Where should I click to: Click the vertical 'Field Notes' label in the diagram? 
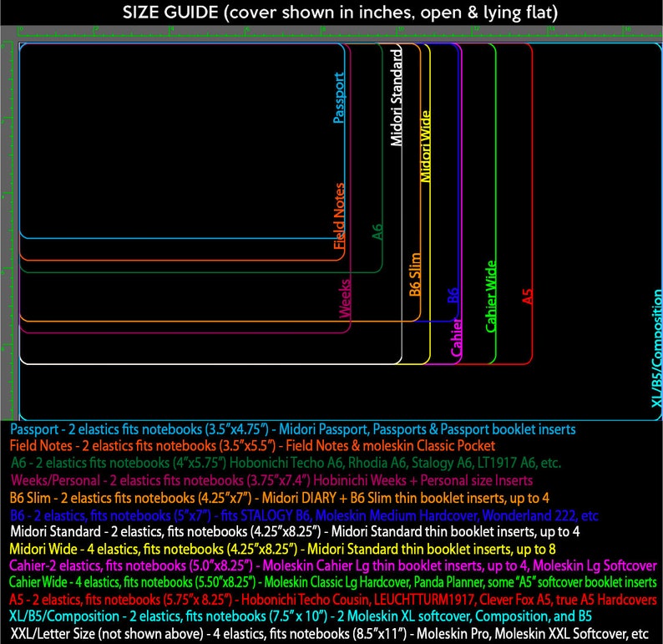coord(339,216)
